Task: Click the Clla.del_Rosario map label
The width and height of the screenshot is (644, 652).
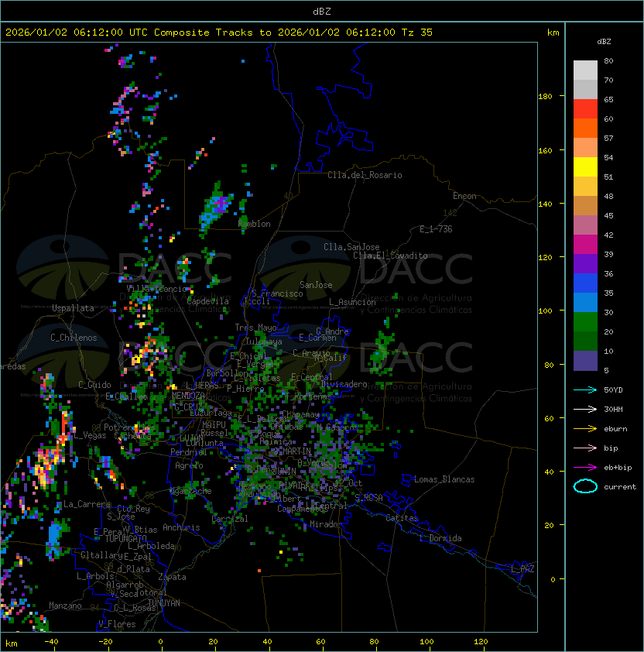Action: 365,175
